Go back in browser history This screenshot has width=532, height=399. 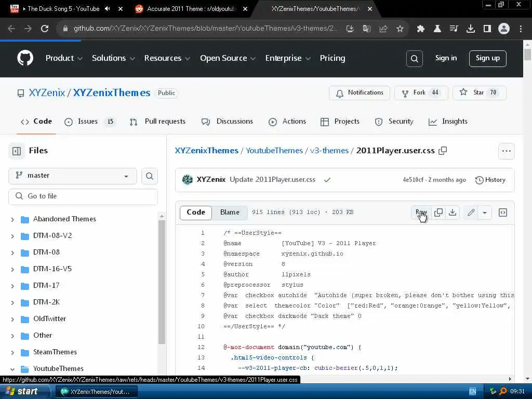coord(11,29)
